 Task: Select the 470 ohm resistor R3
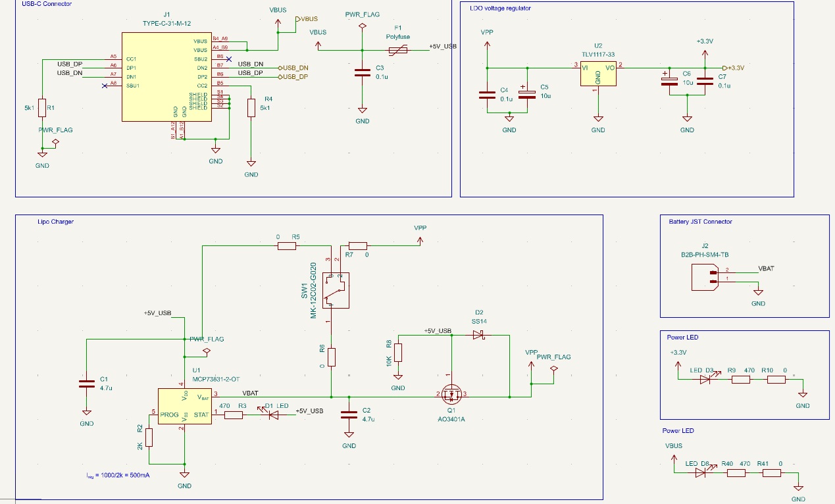[x=234, y=415]
